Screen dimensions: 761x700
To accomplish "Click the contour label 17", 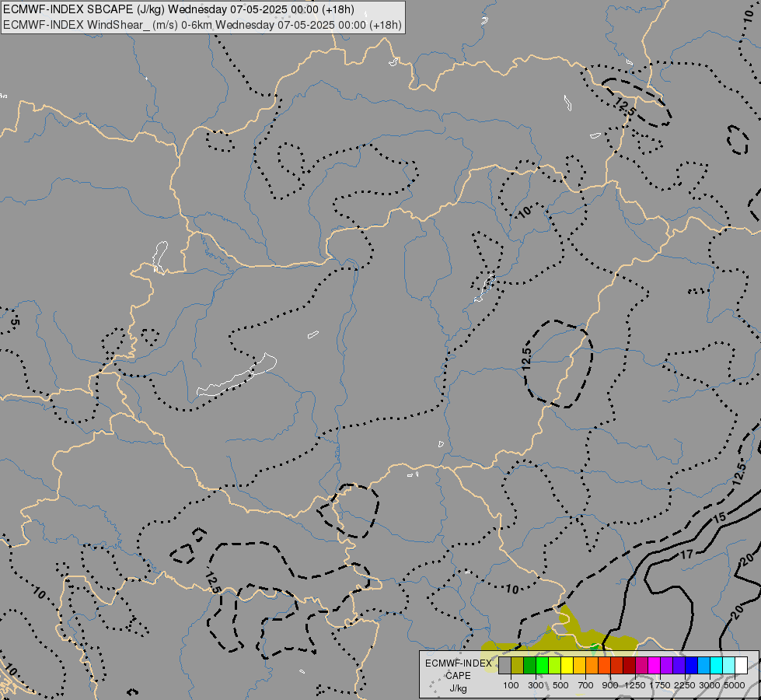I will tap(686, 554).
